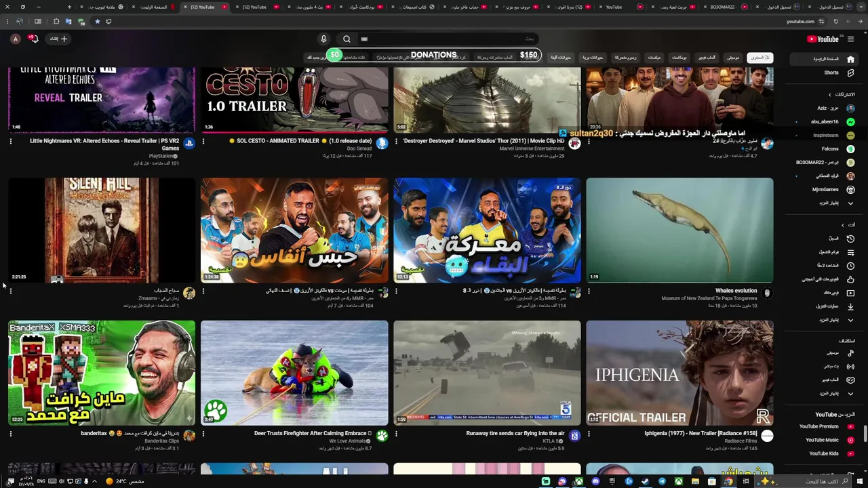868x488 pixels.
Task: Play Little Nightmares VR reveal trailer thumbnail
Action: (x=102, y=100)
